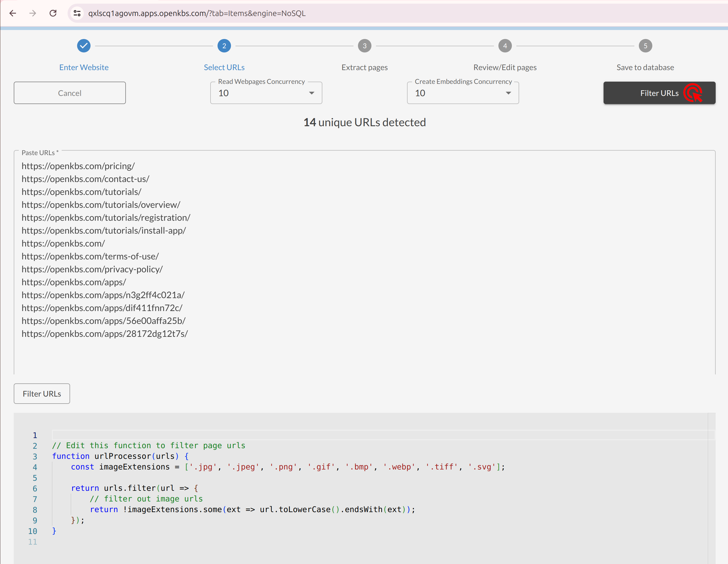Select the Read Webpages Concurrency combo box
The width and height of the screenshot is (728, 564).
pyautogui.click(x=266, y=93)
